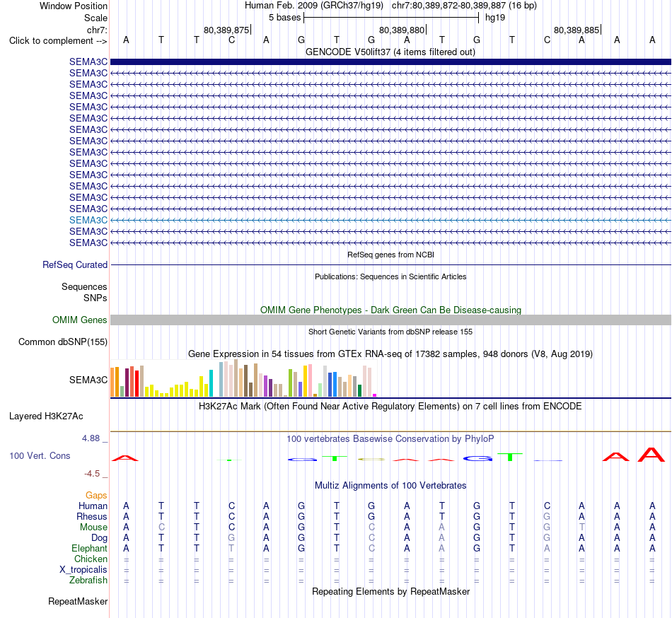This screenshot has height=618, width=672.
Task: Click the tallest red A in PhyloP logo
Action: 651,455
